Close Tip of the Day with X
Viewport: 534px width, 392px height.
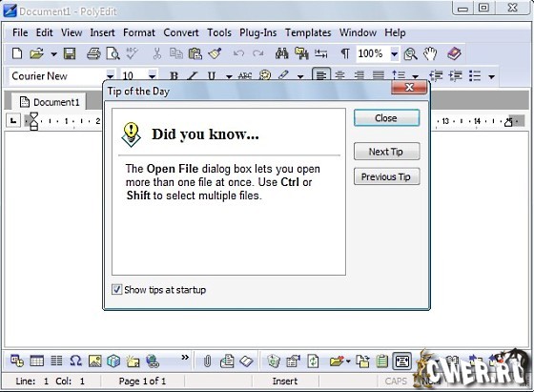[409, 88]
